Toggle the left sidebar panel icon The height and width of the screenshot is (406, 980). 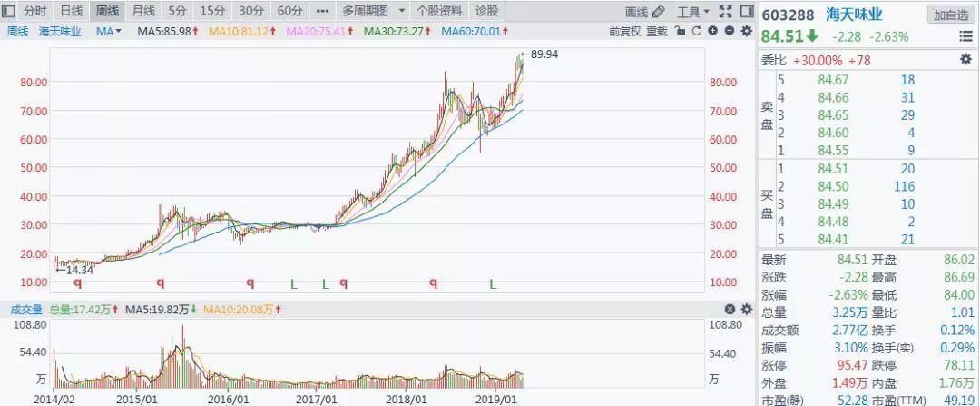(x=8, y=11)
